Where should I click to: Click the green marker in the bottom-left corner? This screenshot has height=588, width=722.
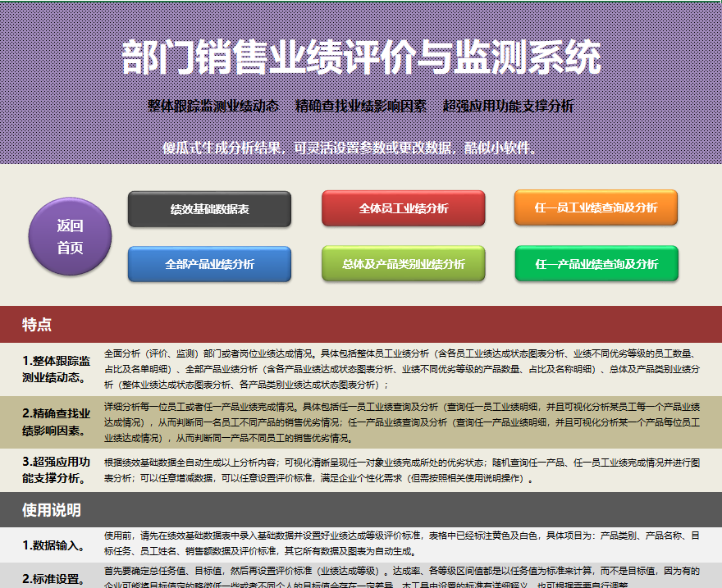click(x=8, y=582)
